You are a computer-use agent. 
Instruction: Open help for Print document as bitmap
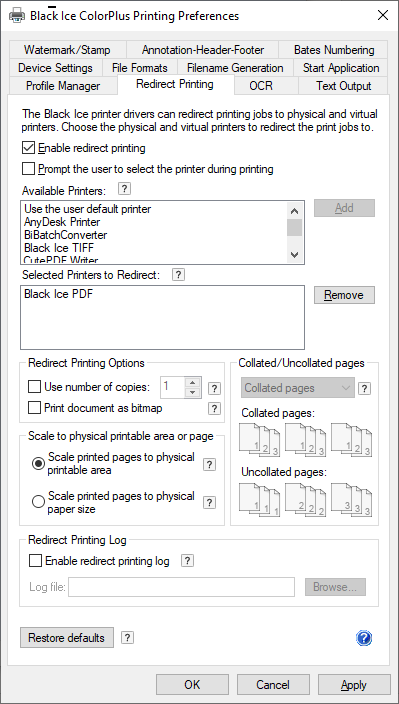point(215,408)
